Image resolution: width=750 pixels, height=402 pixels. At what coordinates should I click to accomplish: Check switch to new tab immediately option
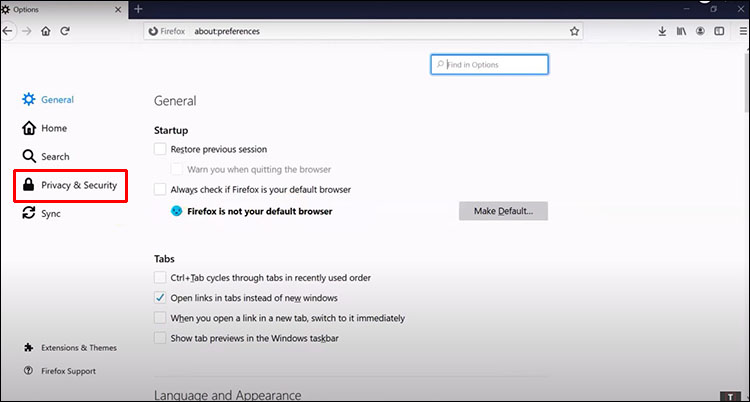(x=160, y=318)
